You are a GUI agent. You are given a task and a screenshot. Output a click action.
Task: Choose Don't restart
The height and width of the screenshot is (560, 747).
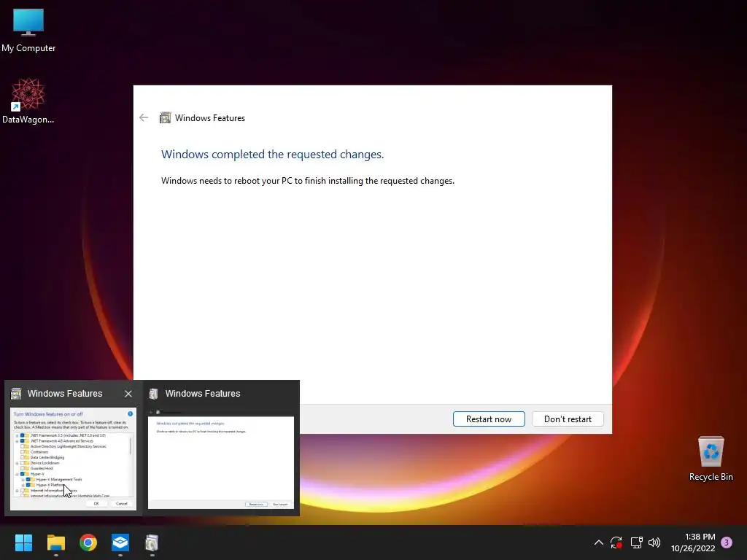[x=568, y=419]
